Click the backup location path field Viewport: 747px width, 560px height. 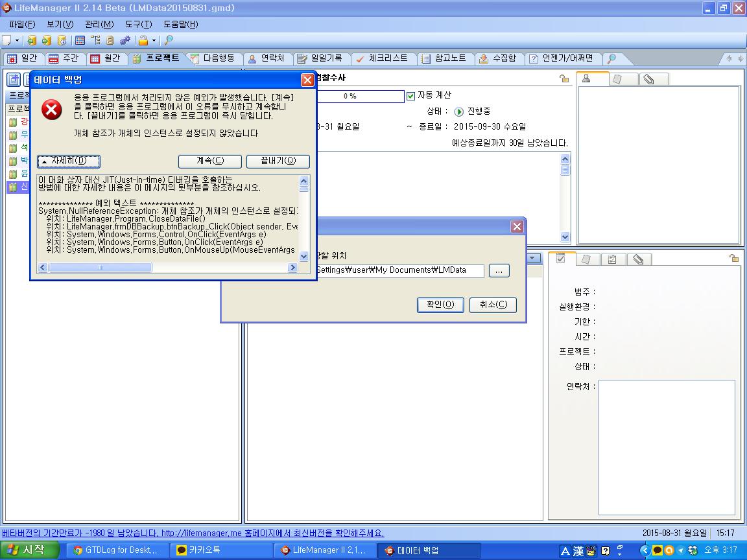(400, 270)
